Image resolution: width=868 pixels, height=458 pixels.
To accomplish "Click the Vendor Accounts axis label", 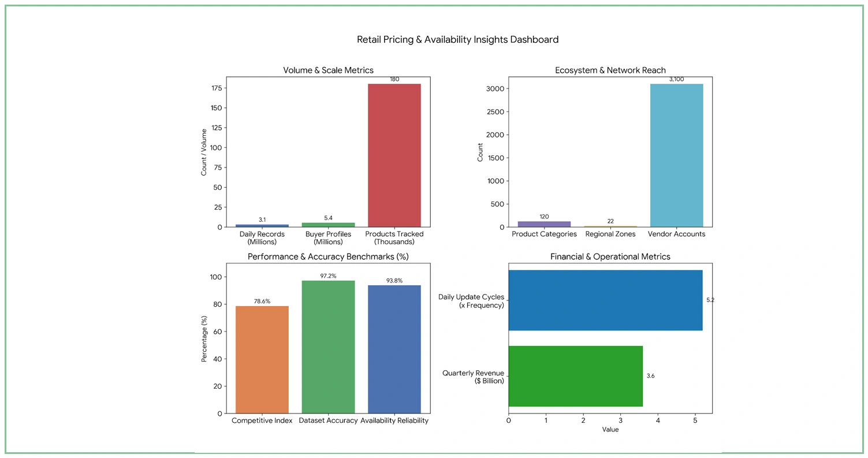I will pyautogui.click(x=676, y=234).
